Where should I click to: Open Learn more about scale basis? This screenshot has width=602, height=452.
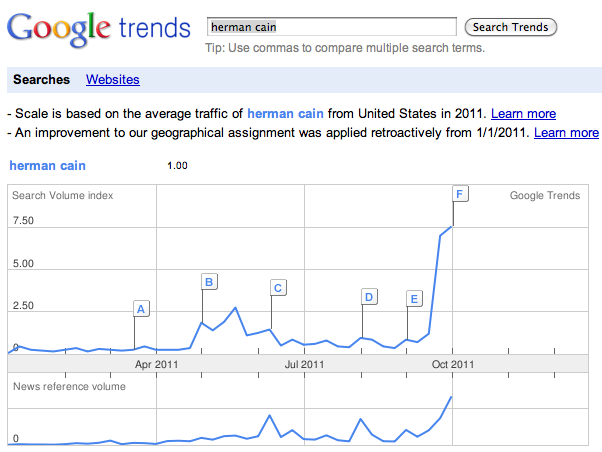(523, 114)
